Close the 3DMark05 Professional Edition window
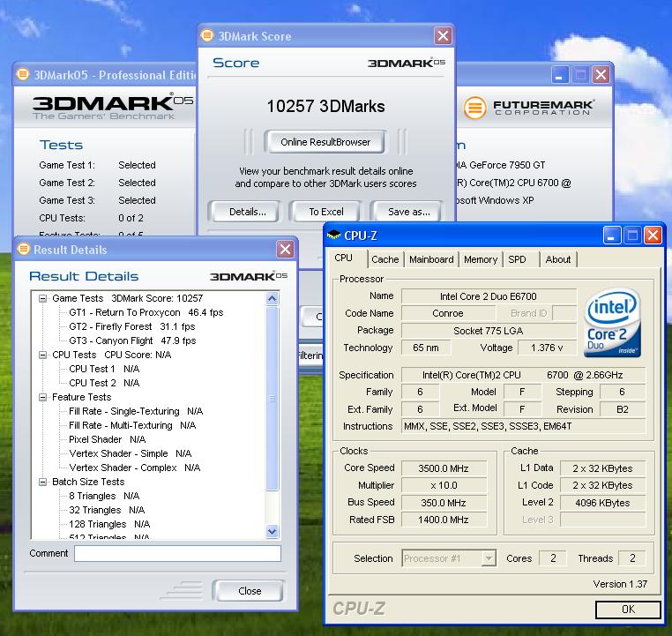The image size is (672, 636). click(x=601, y=75)
